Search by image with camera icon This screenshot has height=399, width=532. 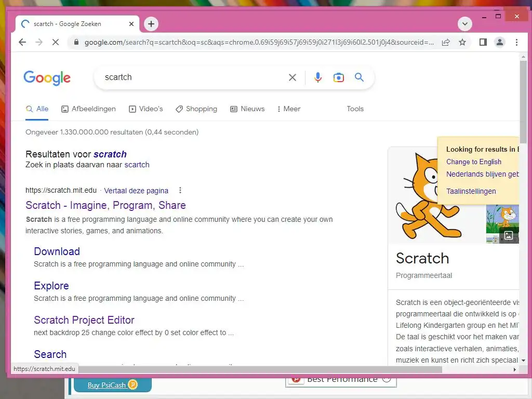(338, 77)
